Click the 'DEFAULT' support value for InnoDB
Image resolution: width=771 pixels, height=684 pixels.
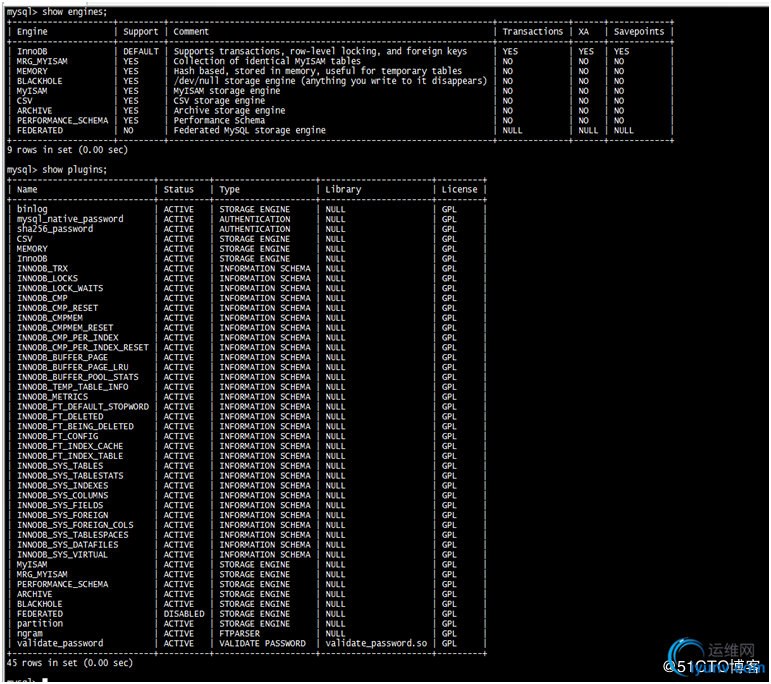[x=141, y=52]
